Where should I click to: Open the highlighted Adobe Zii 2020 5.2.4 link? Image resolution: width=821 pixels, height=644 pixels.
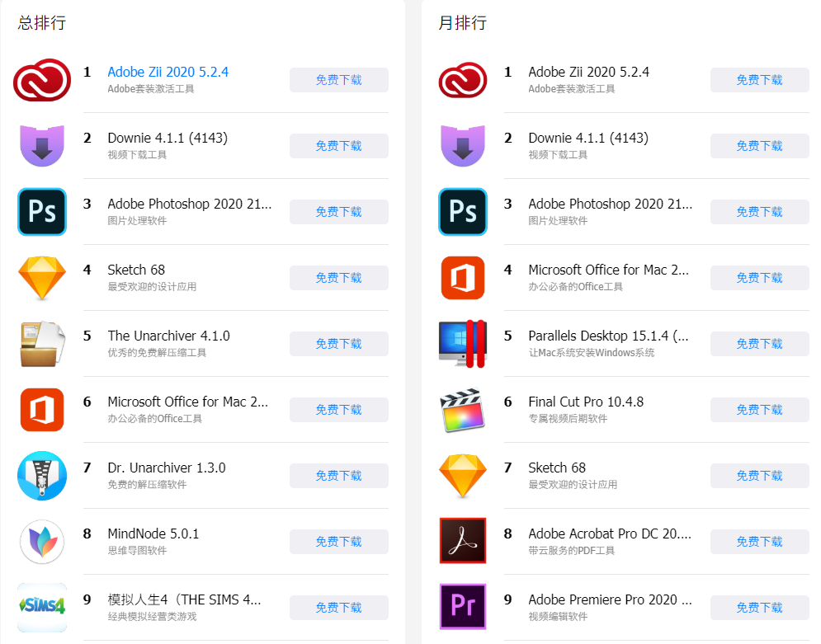(168, 73)
